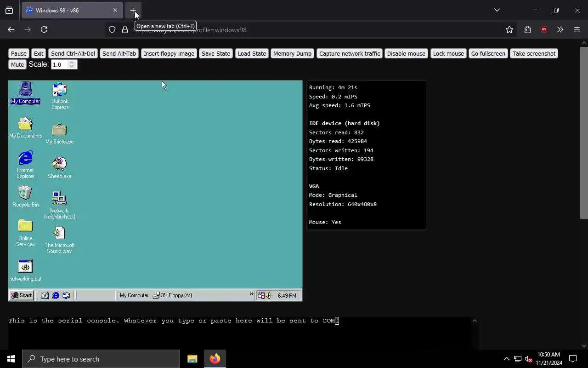Open the Outlook Express desktop icon
The image size is (588, 368).
[x=60, y=96]
